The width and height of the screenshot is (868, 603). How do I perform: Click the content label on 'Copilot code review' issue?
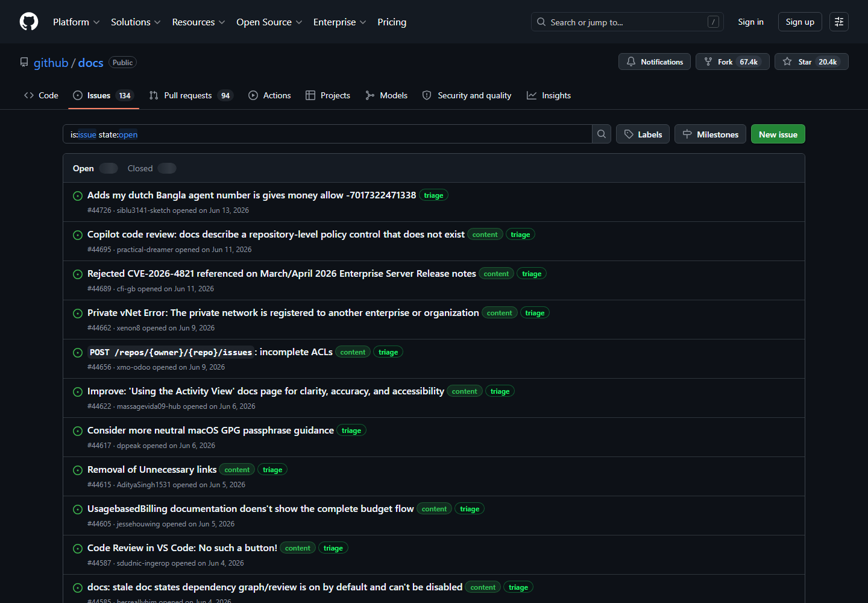pyautogui.click(x=485, y=235)
